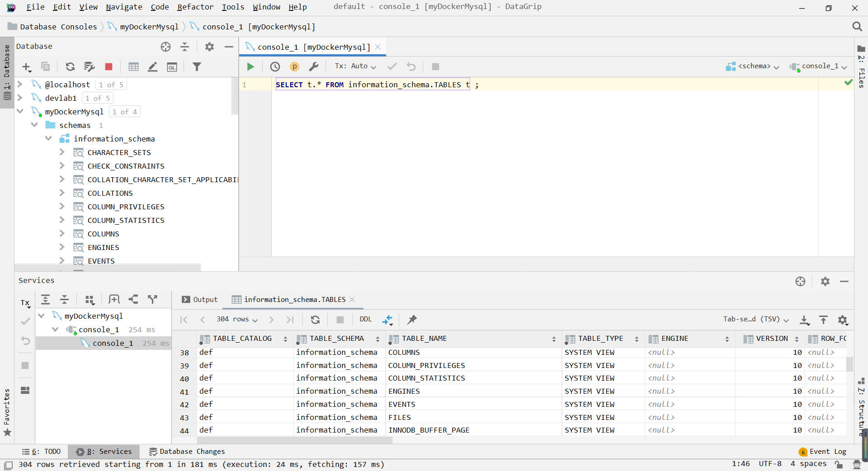Screen dimensions: 868x471
Task: Go to the last page of results
Action: pos(290,320)
